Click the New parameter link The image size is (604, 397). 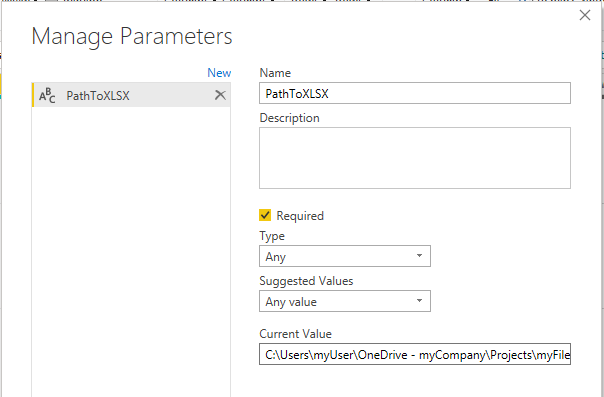219,73
